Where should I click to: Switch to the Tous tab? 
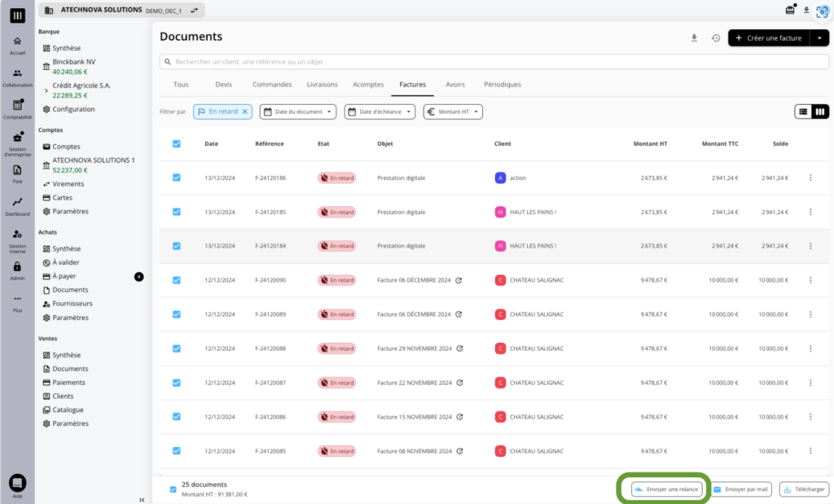coord(181,85)
